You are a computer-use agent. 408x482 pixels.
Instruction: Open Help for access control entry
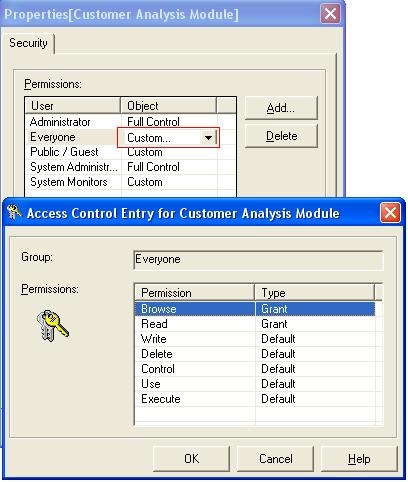coord(359,459)
